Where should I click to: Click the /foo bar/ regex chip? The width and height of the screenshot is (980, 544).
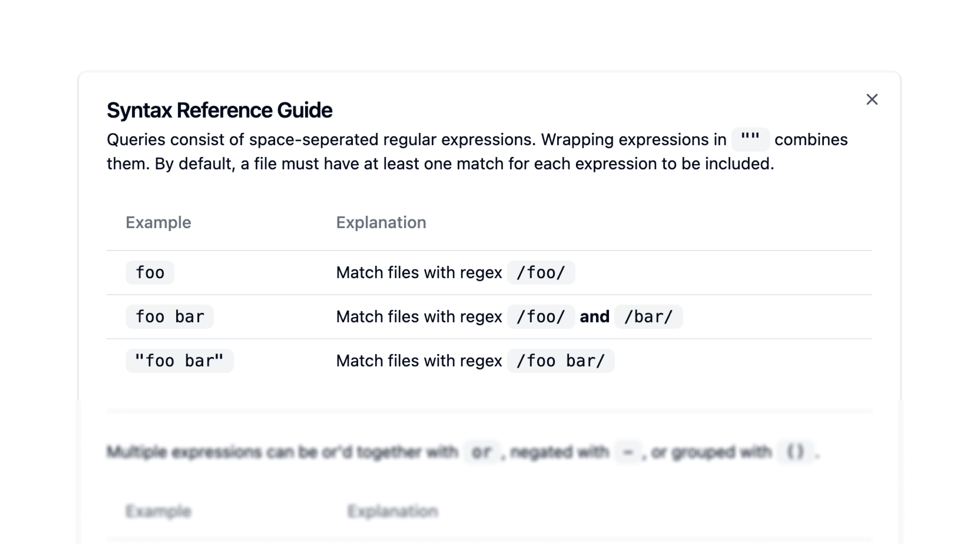[561, 361]
